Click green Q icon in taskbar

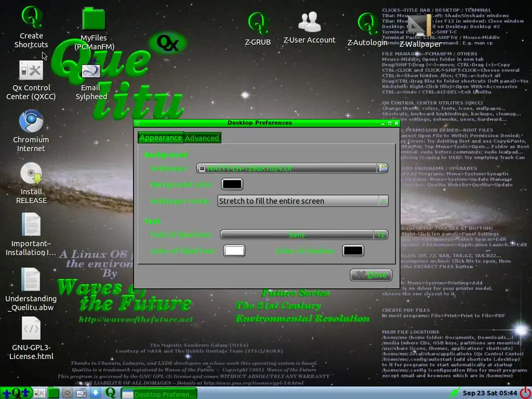pos(110,393)
